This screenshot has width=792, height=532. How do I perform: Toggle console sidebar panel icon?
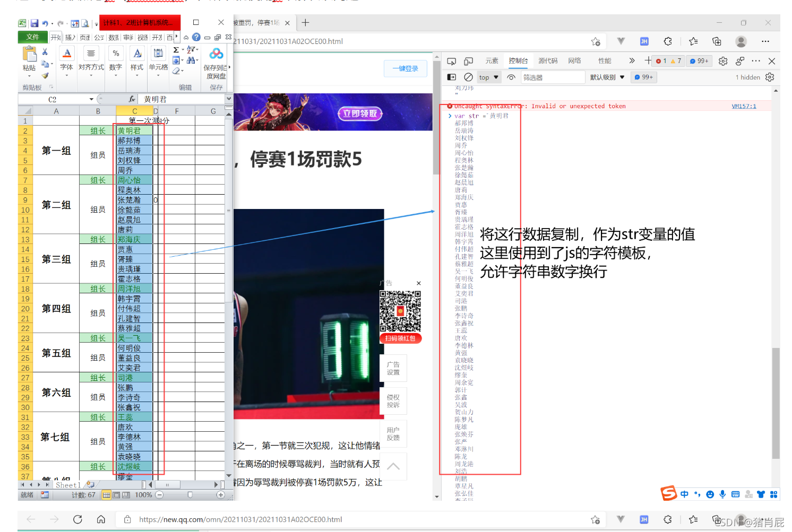pos(452,77)
